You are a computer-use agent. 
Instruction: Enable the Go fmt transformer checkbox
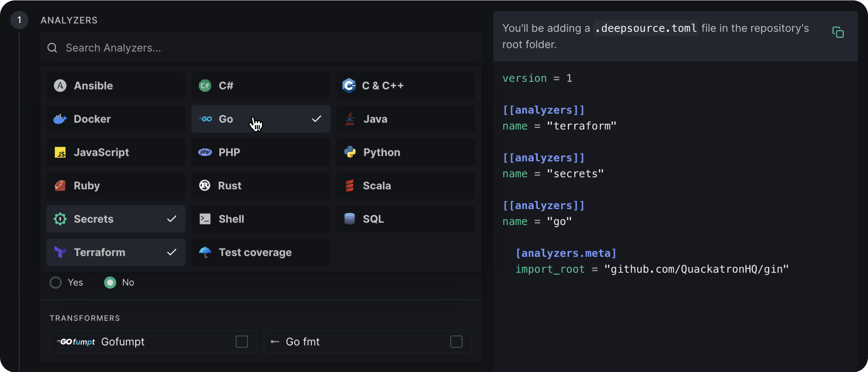(456, 341)
